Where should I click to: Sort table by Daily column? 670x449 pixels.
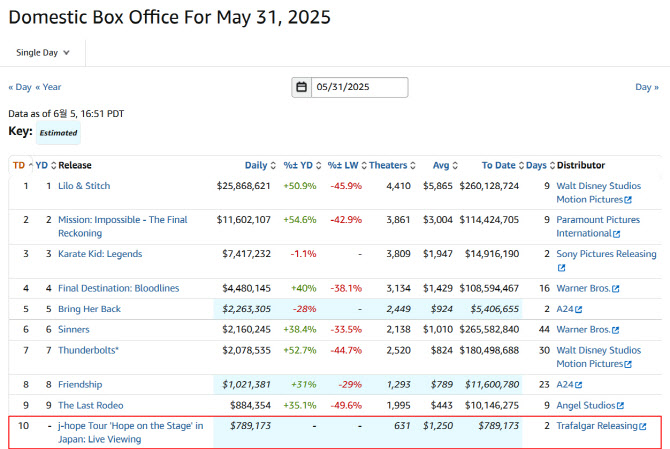[x=260, y=165]
